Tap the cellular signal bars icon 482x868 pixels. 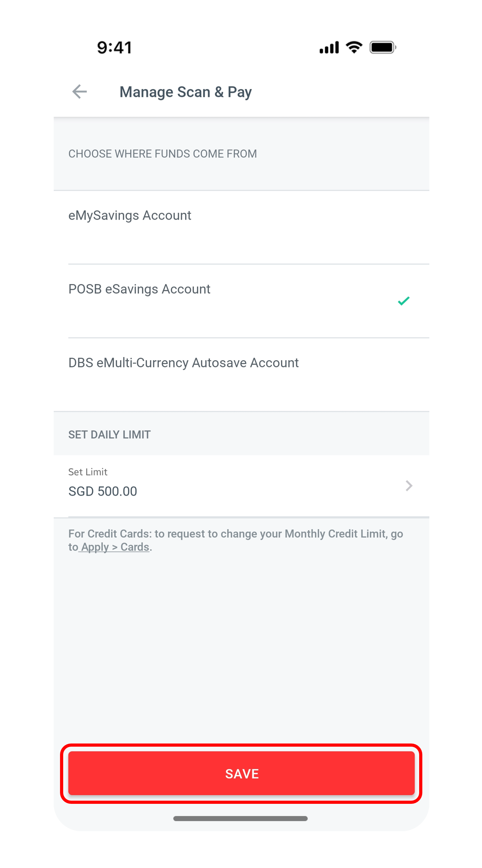329,47
